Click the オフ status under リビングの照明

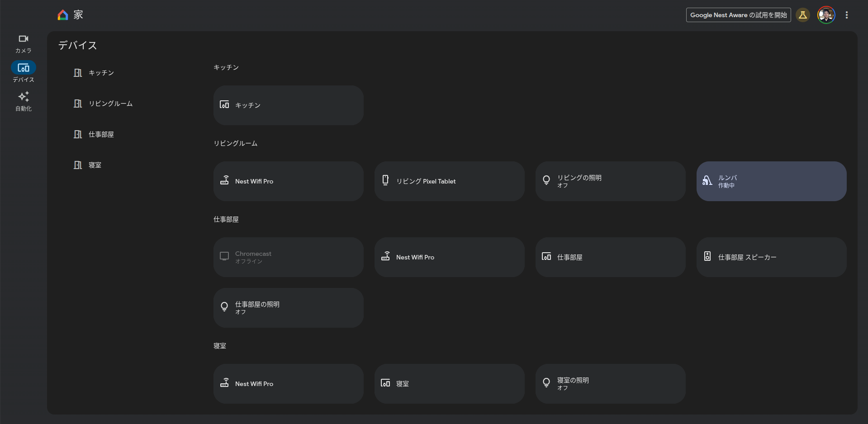[x=563, y=186]
